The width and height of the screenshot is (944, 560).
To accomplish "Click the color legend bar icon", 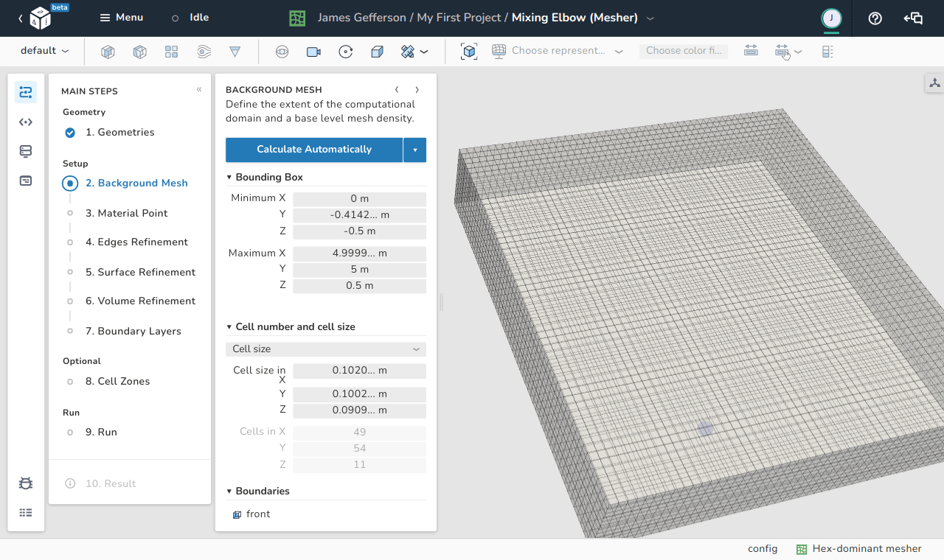I will pos(827,52).
